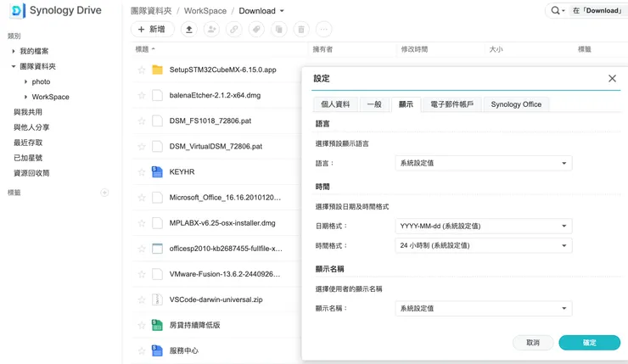Click the share with users toolbar icon

pyautogui.click(x=211, y=29)
